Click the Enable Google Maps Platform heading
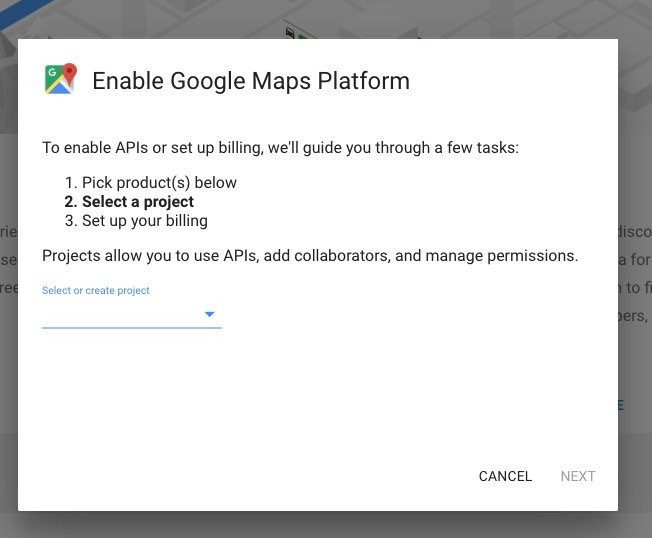652x538 pixels. pos(251,81)
